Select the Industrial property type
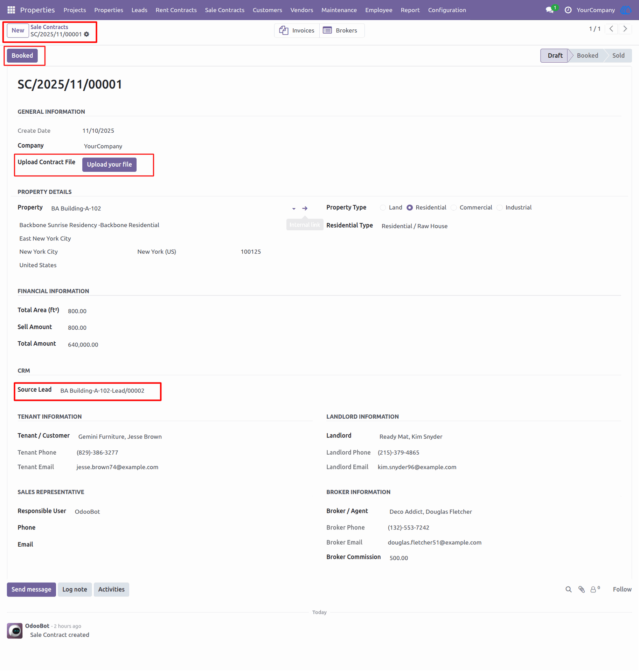Image resolution: width=639 pixels, height=672 pixels. coord(499,208)
